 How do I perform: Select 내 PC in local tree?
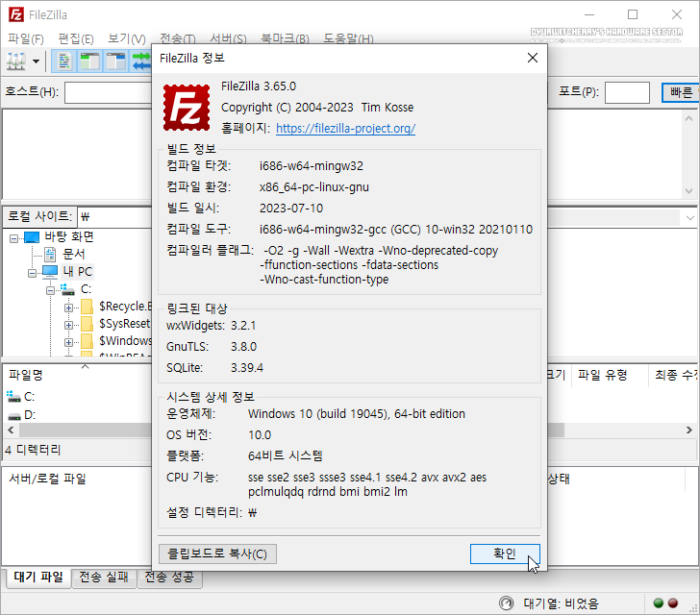(77, 271)
